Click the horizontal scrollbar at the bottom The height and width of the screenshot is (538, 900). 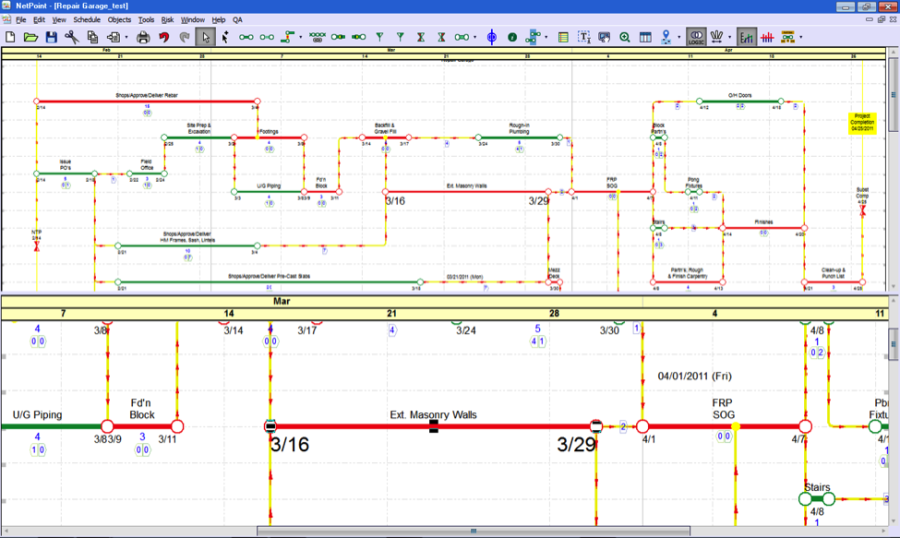pos(472,531)
